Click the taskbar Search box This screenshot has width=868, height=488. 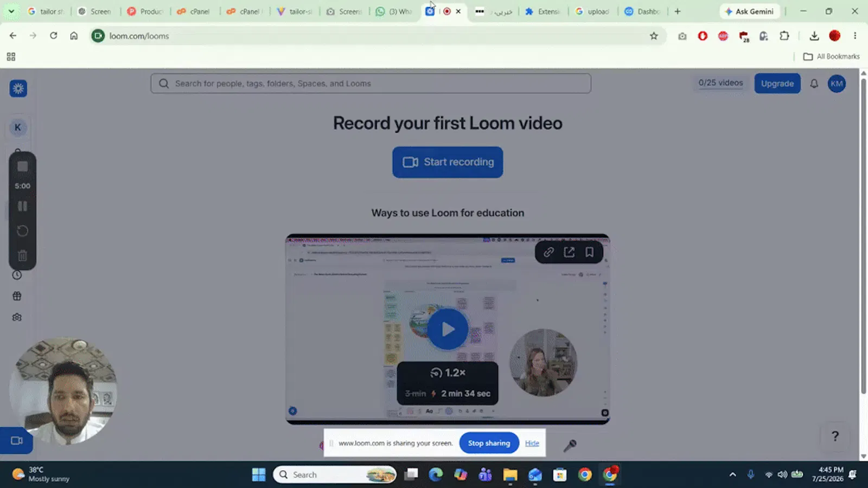[335, 475]
